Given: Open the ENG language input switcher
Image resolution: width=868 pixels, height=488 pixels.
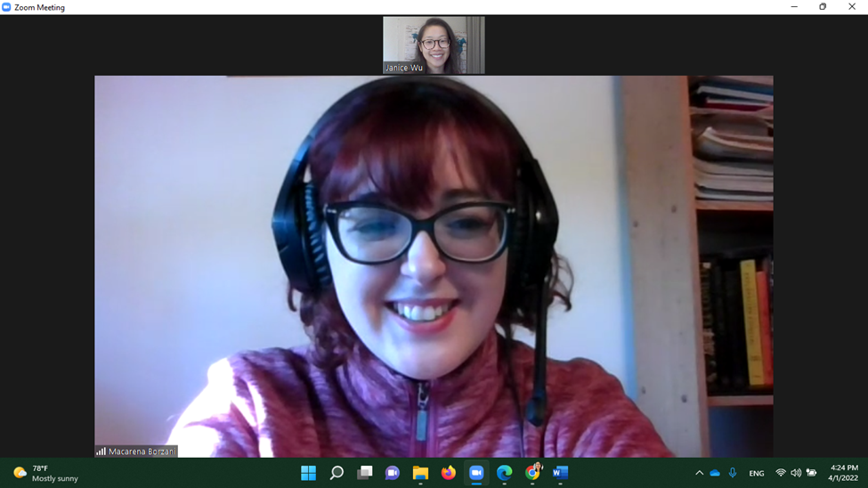Looking at the screenshot, I should pyautogui.click(x=757, y=473).
